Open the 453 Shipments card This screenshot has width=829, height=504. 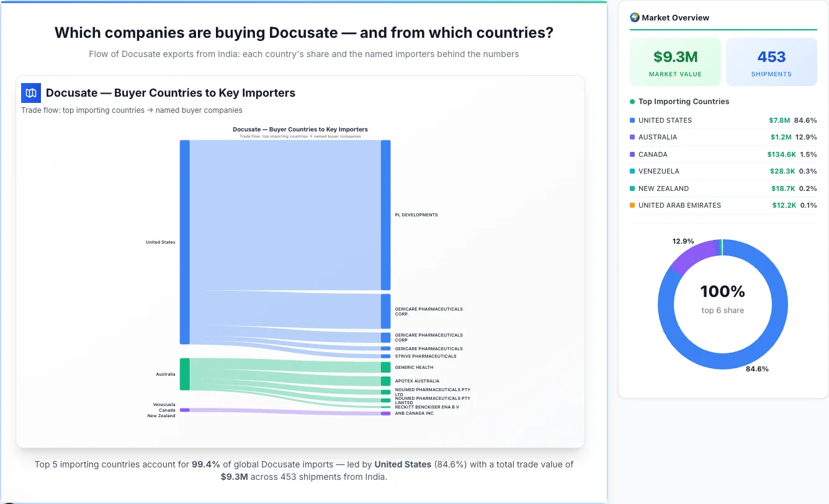click(771, 61)
